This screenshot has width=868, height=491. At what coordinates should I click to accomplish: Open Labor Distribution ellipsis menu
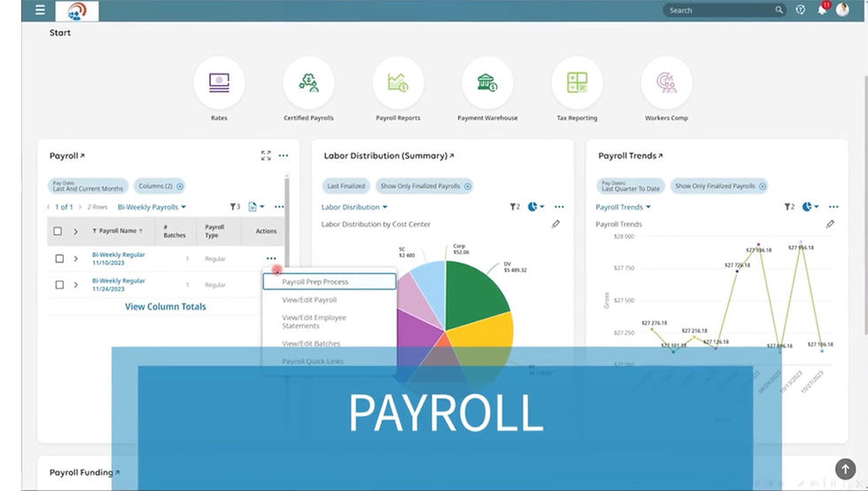[559, 207]
